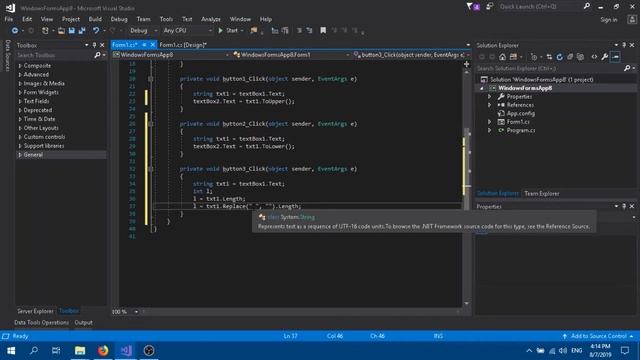Click the Toolbox search magnifier icon
The height and width of the screenshot is (360, 640).
[x=97, y=55]
